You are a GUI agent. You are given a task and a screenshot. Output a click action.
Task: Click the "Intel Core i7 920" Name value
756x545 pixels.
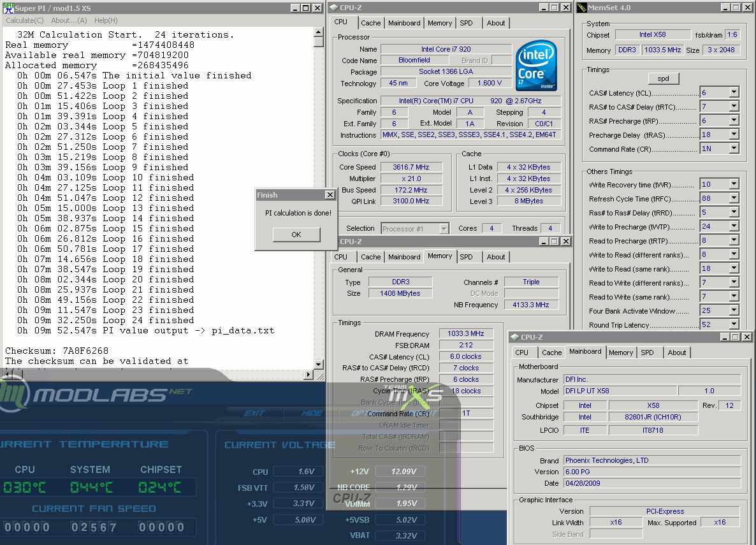coord(446,48)
